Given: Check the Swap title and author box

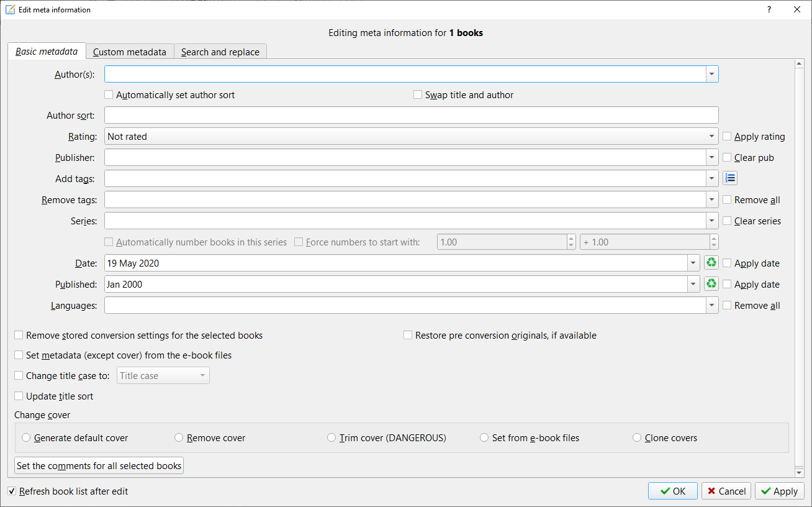Looking at the screenshot, I should (x=418, y=95).
